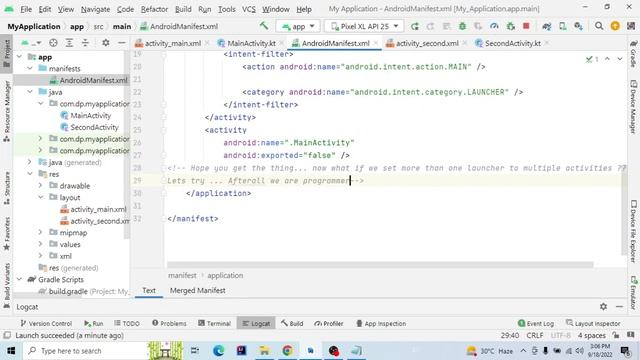Open the Version Control tool window
Image resolution: width=640 pixels, height=360 pixels.
click(x=46, y=323)
